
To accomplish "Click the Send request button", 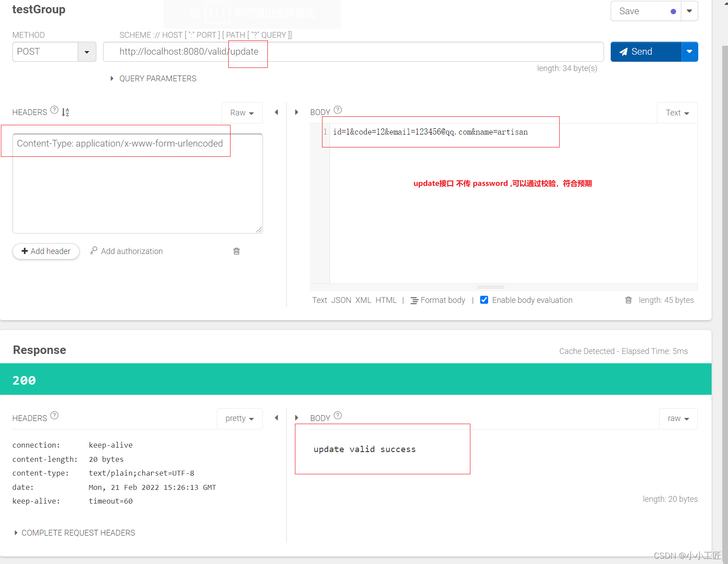I will pos(645,52).
